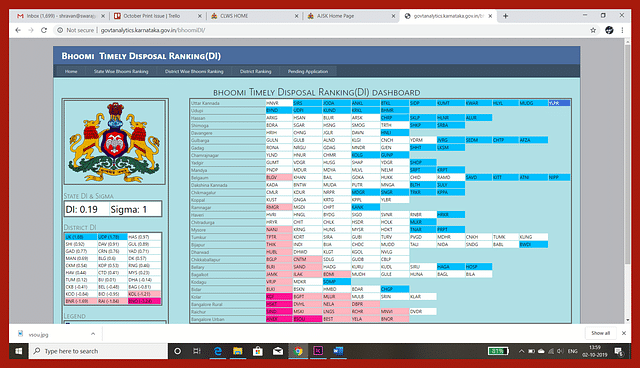Click the Karnataka state emblem image
Image resolution: width=640 pixels, height=368 pixels.
[x=115, y=142]
